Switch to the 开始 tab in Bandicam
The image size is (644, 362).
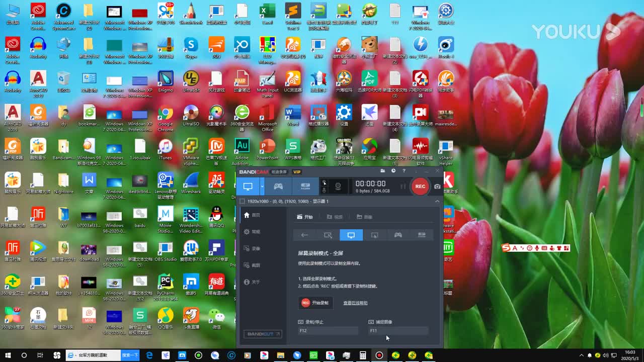point(305,217)
